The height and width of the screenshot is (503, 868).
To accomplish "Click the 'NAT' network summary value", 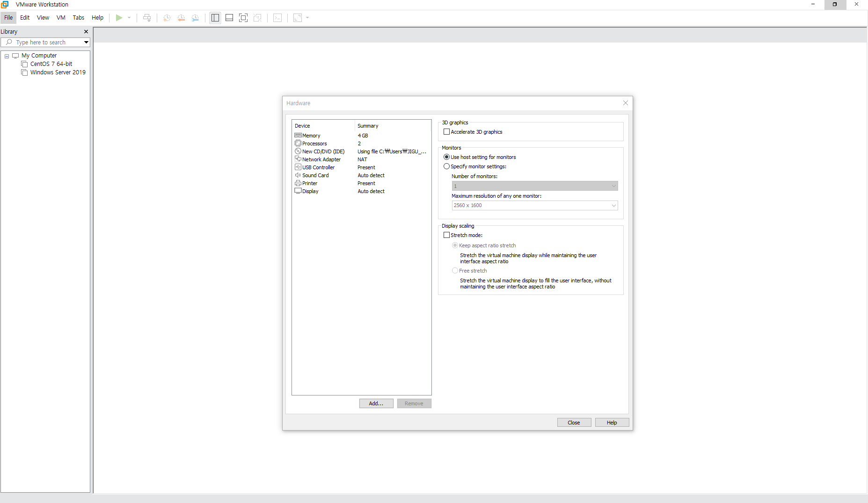I will coord(362,159).
